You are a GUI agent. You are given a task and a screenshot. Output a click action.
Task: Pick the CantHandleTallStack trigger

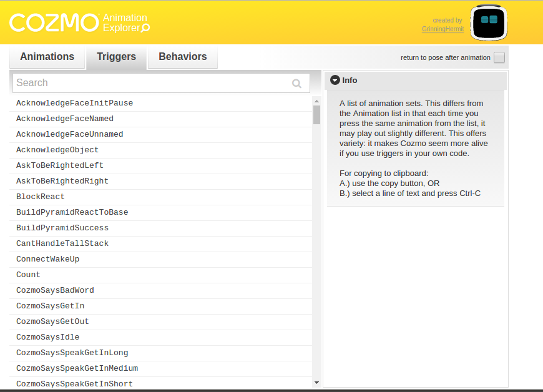coord(62,243)
